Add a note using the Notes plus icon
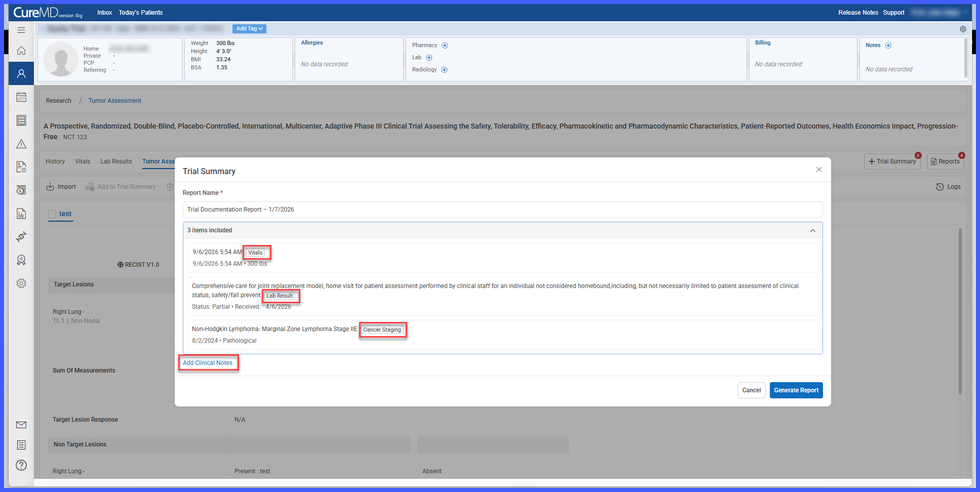 tap(888, 46)
